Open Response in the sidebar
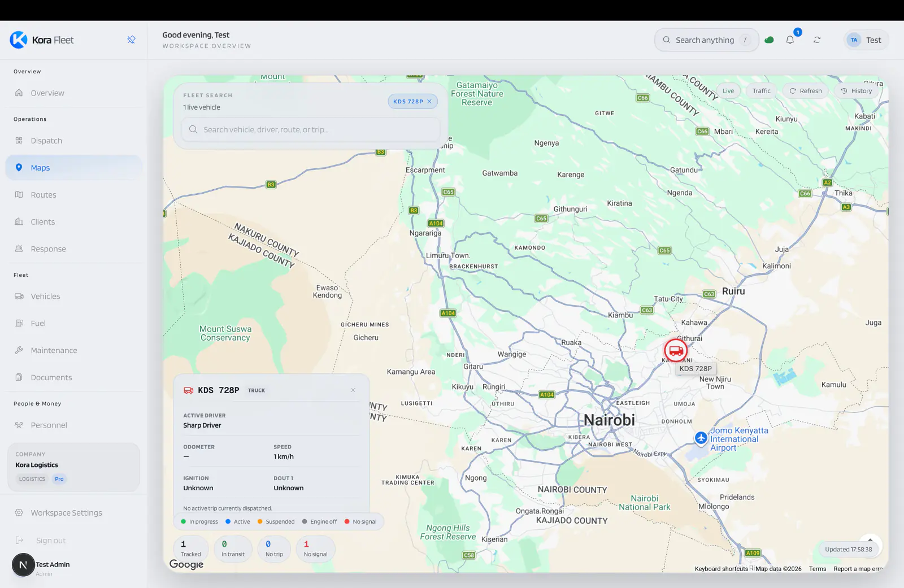The height and width of the screenshot is (588, 904). (x=74, y=249)
